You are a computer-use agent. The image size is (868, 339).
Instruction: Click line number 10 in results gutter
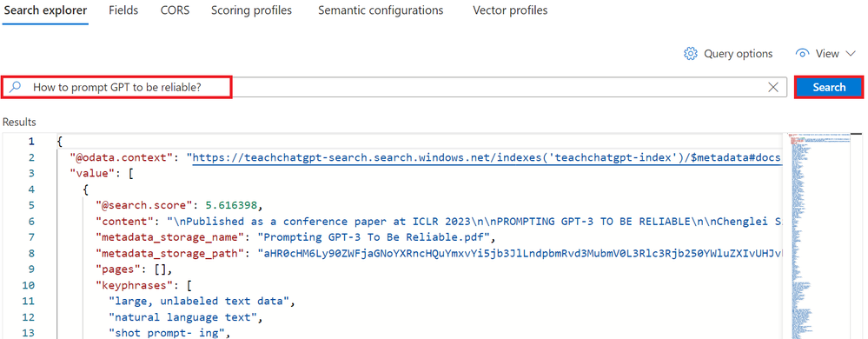coord(28,285)
